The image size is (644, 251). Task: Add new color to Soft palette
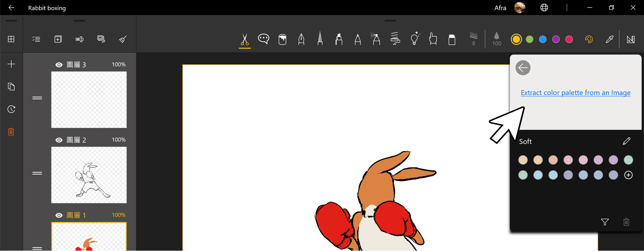click(x=628, y=175)
